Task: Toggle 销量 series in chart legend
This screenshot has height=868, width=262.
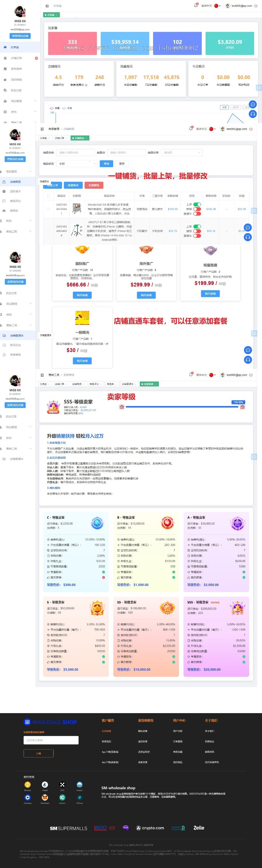Action: pos(54,108)
